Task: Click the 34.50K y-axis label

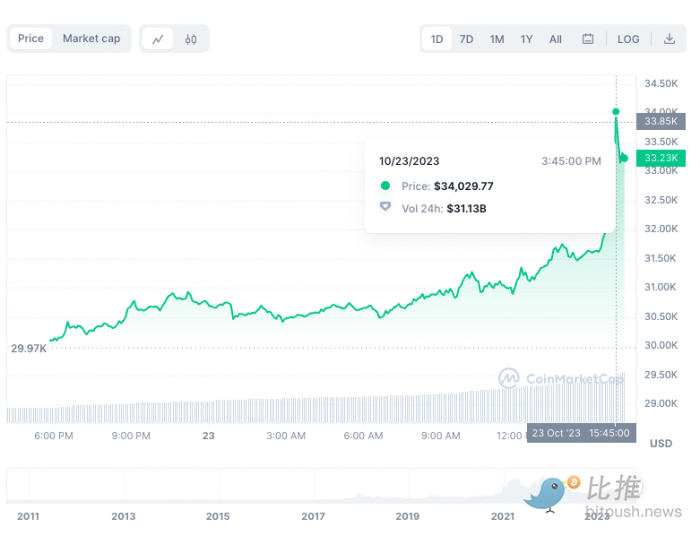Action: [x=661, y=83]
